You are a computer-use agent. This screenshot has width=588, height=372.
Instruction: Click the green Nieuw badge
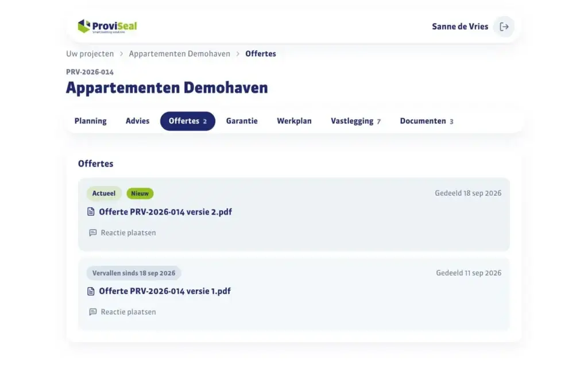140,193
